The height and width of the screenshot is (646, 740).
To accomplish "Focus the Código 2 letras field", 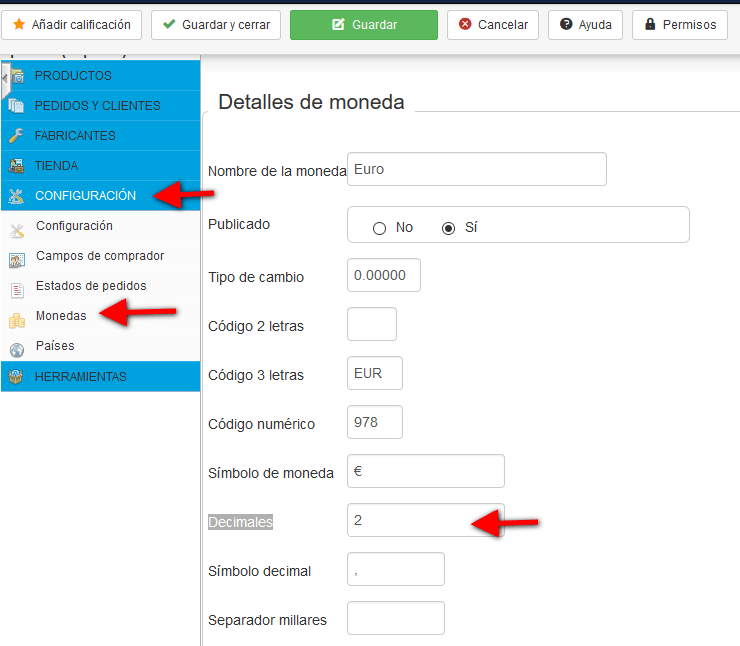I will coord(372,324).
